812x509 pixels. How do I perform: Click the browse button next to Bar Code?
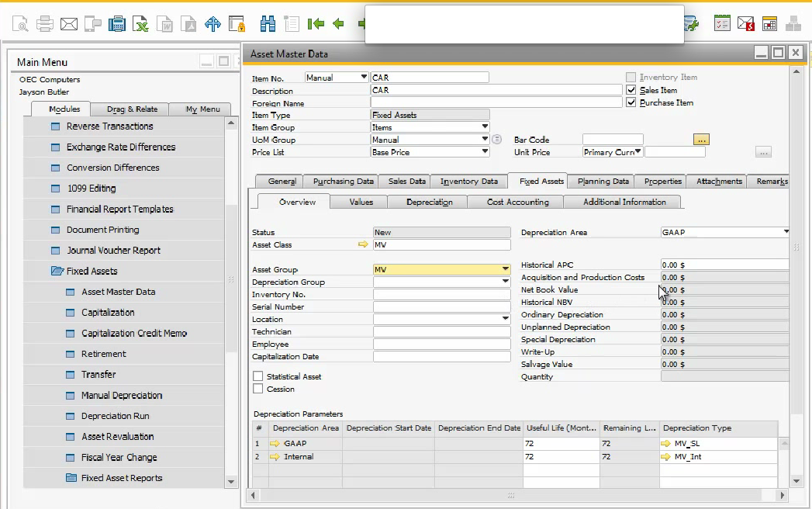click(x=701, y=140)
